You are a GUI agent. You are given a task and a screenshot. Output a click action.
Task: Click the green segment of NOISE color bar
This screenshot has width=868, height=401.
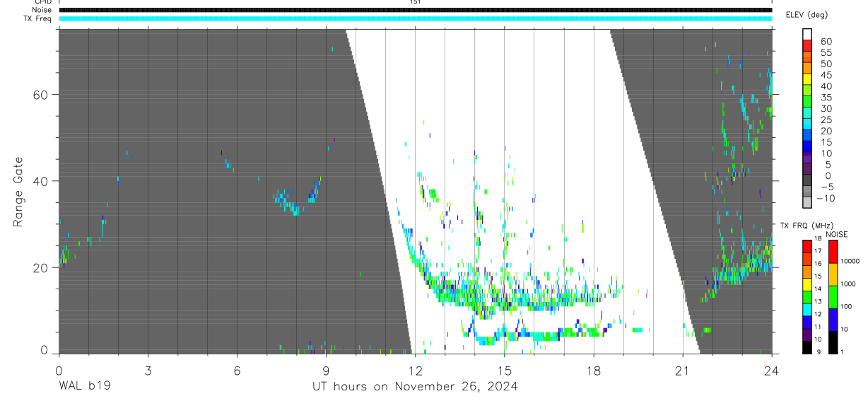coord(833,296)
